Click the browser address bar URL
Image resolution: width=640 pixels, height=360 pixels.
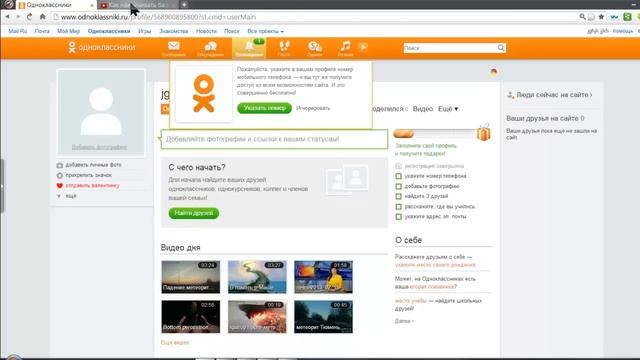158,17
